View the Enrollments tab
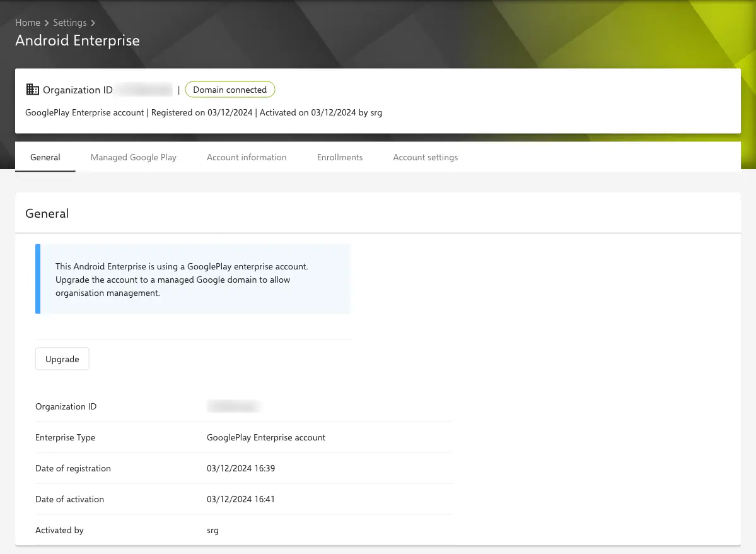 (339, 157)
